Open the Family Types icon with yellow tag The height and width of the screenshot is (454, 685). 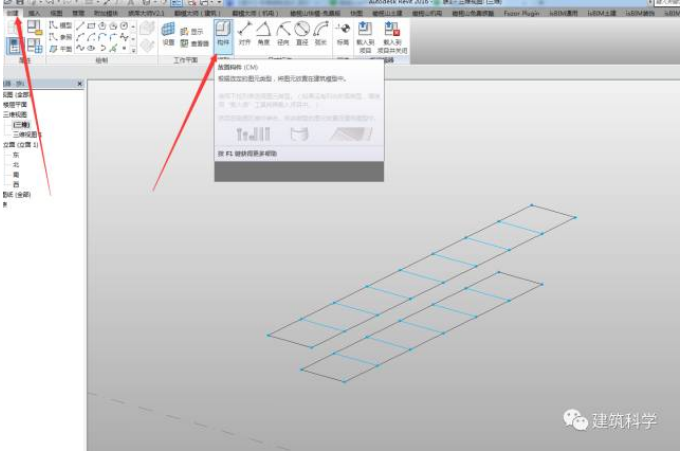(35, 28)
